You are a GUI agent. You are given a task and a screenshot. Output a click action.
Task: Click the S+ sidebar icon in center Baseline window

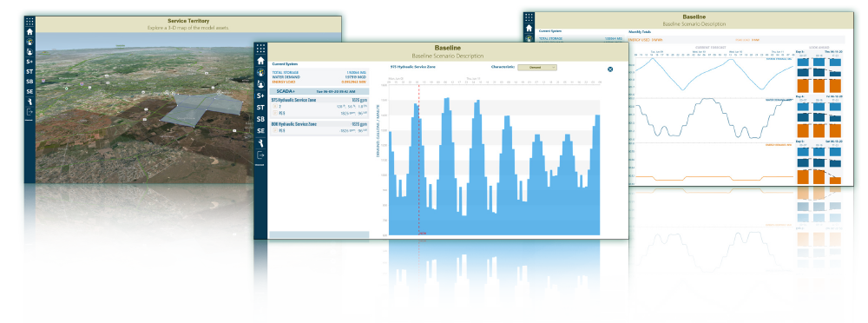point(260,96)
